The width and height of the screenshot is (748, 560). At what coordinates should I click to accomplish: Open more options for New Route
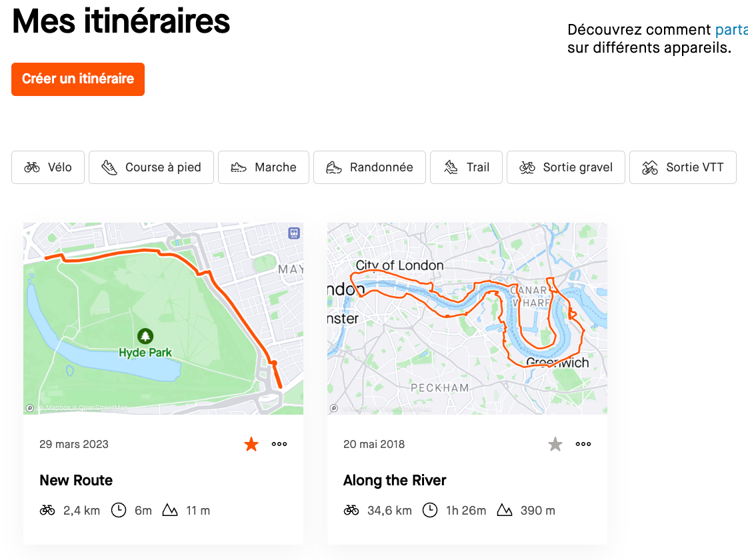[279, 444]
